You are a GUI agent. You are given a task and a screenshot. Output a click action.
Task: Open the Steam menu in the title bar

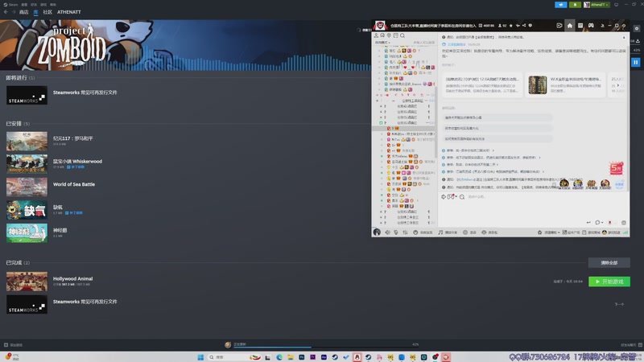point(10,5)
